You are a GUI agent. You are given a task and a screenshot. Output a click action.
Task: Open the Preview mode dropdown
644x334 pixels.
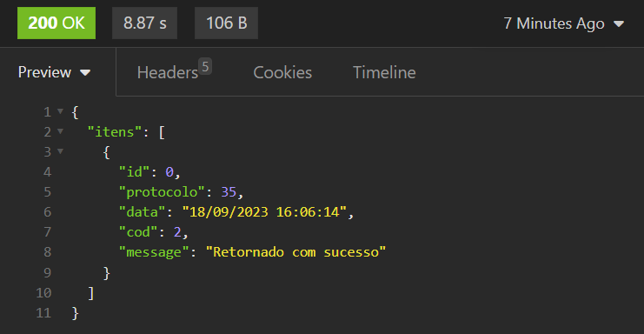pyautogui.click(x=54, y=72)
